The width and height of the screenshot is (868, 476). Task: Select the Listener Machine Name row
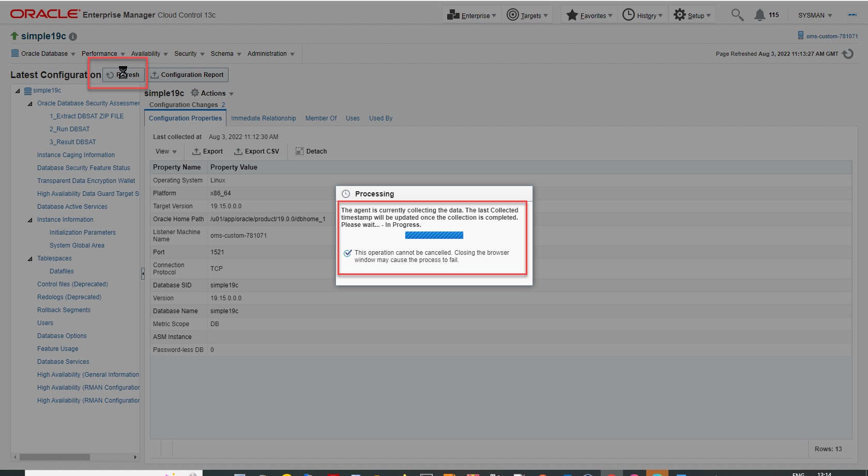501,236
